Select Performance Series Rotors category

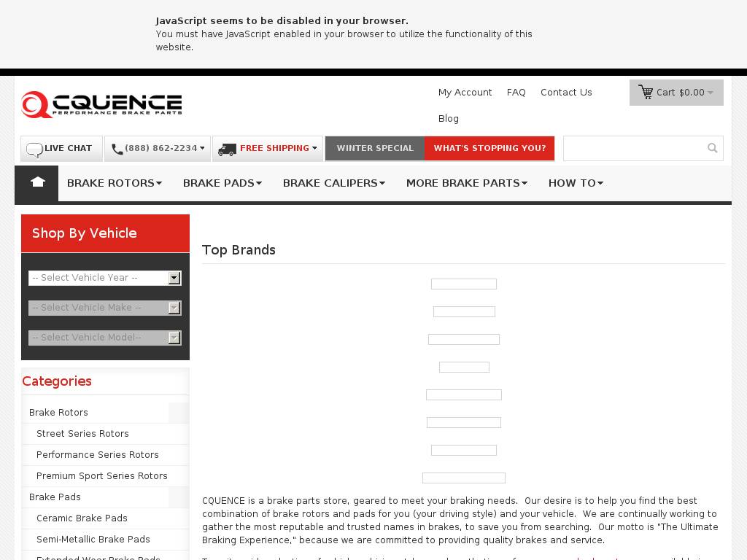pyautogui.click(x=98, y=455)
